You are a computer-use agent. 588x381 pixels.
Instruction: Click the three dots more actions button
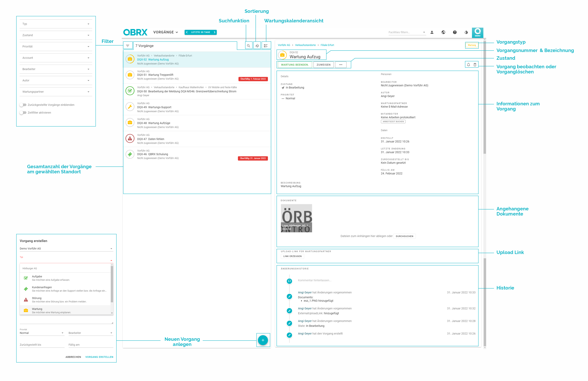pyautogui.click(x=341, y=65)
